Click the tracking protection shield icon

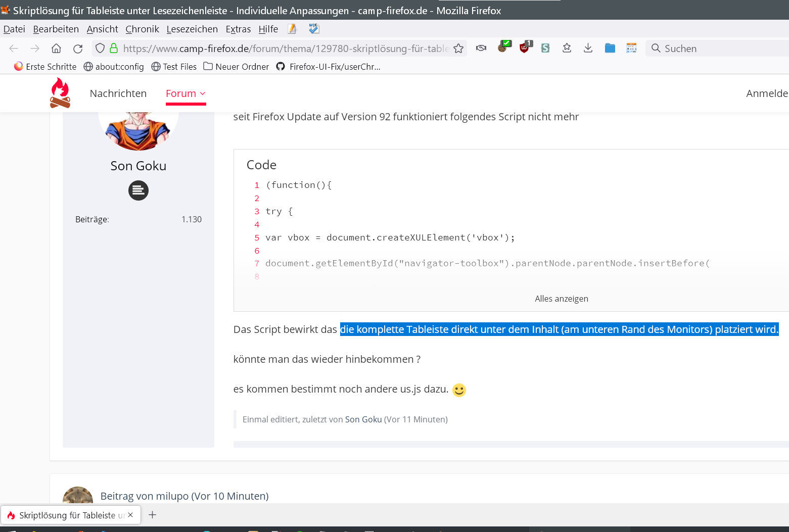pos(100,49)
